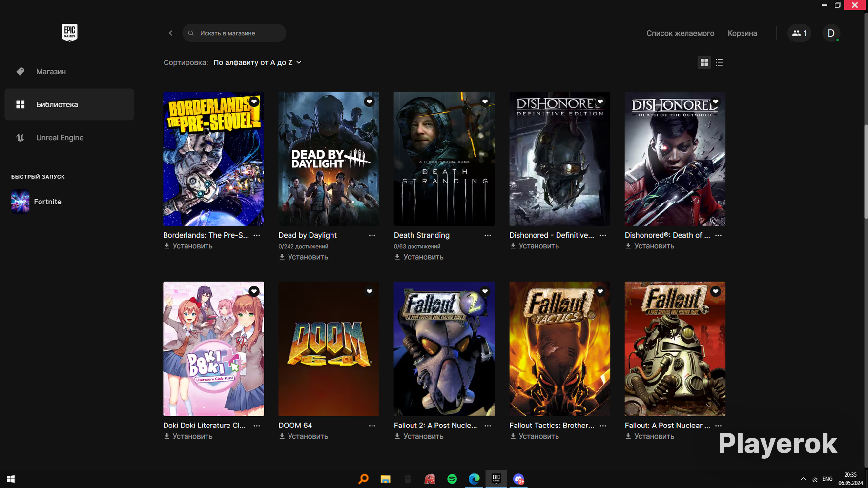The width and height of the screenshot is (868, 488).
Task: Open options for Dishonored Death of the Outsider
Action: coord(718,235)
